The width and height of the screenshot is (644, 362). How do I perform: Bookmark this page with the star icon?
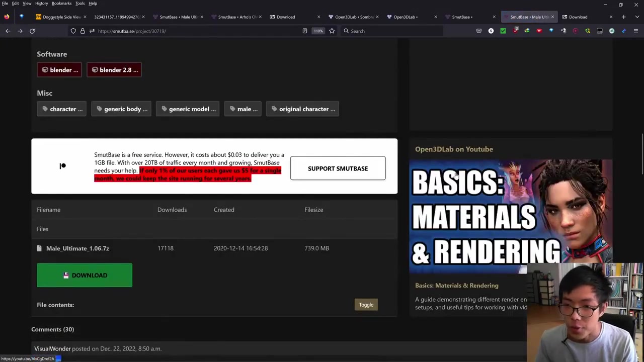coord(332,31)
